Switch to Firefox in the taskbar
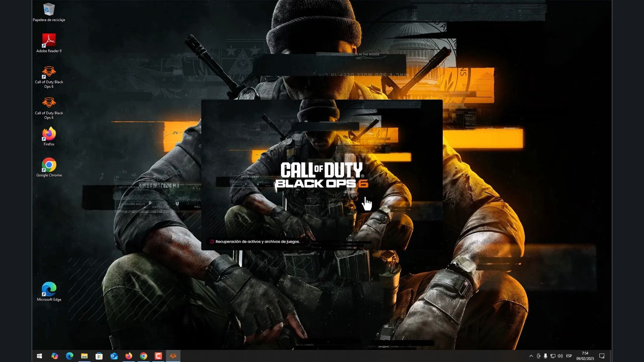The width and height of the screenshot is (644, 362). point(129,356)
